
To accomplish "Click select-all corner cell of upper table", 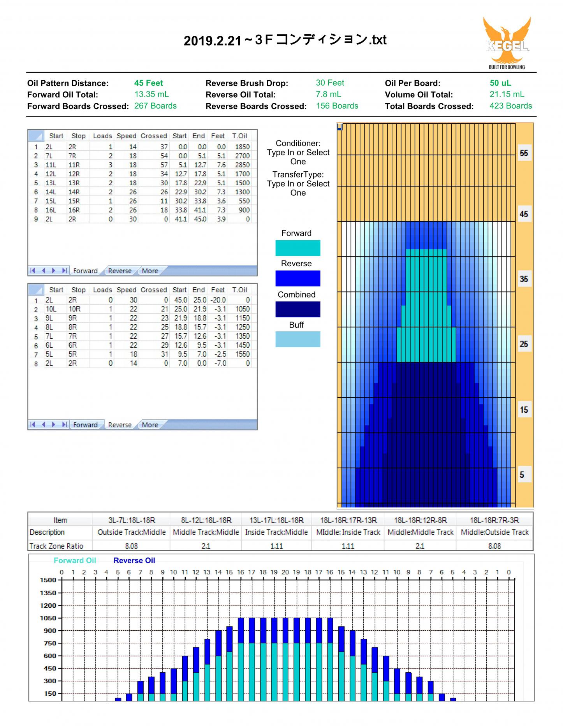I will [x=36, y=136].
